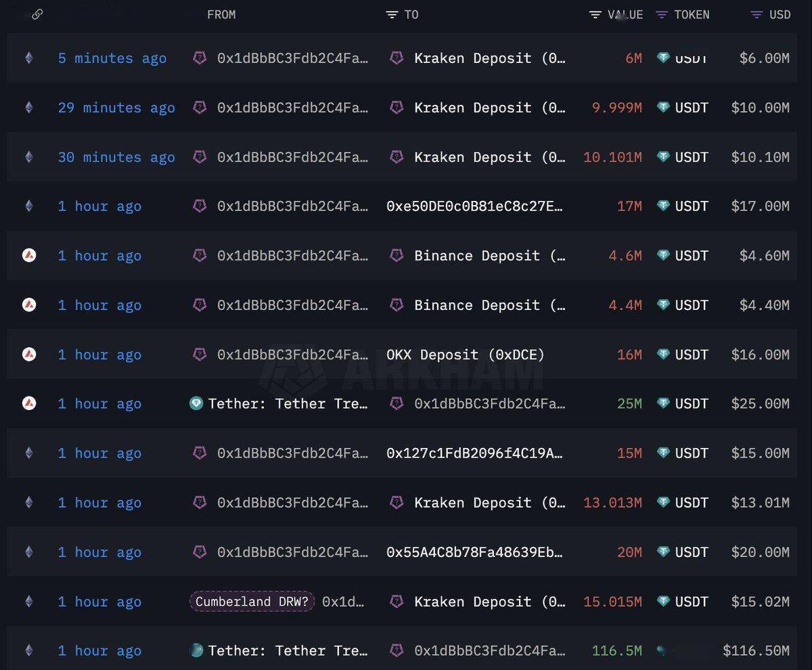Click the USDT token label on the 4.4M row
The image size is (812, 670).
coord(692,305)
